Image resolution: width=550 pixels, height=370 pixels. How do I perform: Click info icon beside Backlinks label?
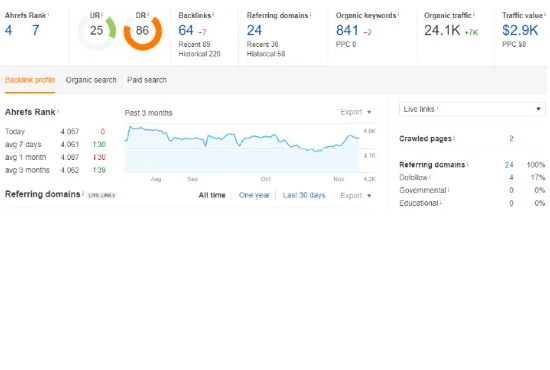click(213, 14)
